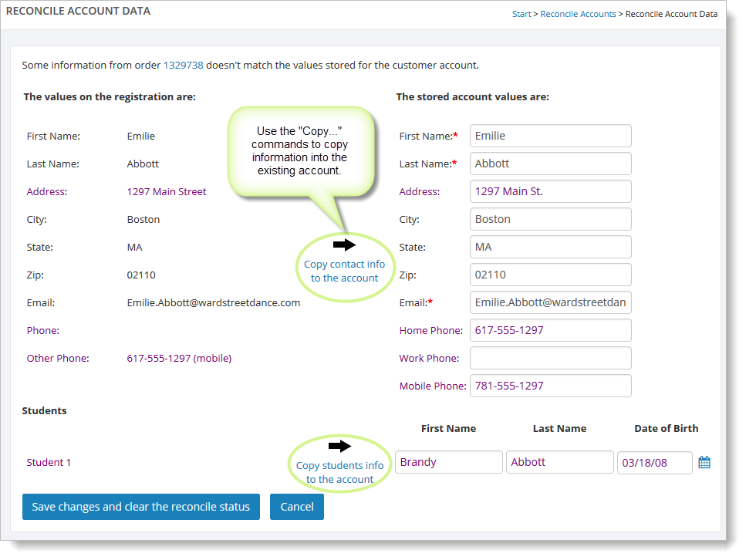This screenshot has height=560, width=746.
Task: Edit the stored Address field
Action: point(550,191)
